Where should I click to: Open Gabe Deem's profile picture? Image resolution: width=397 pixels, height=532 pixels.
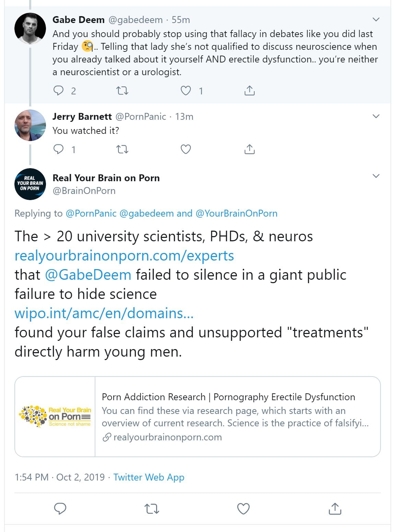(30, 28)
